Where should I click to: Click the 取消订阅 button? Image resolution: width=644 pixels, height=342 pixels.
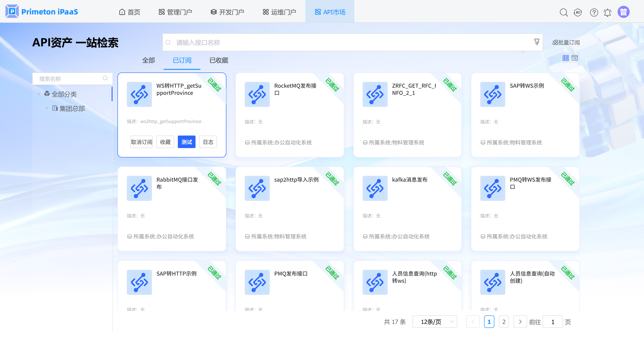[x=142, y=142]
